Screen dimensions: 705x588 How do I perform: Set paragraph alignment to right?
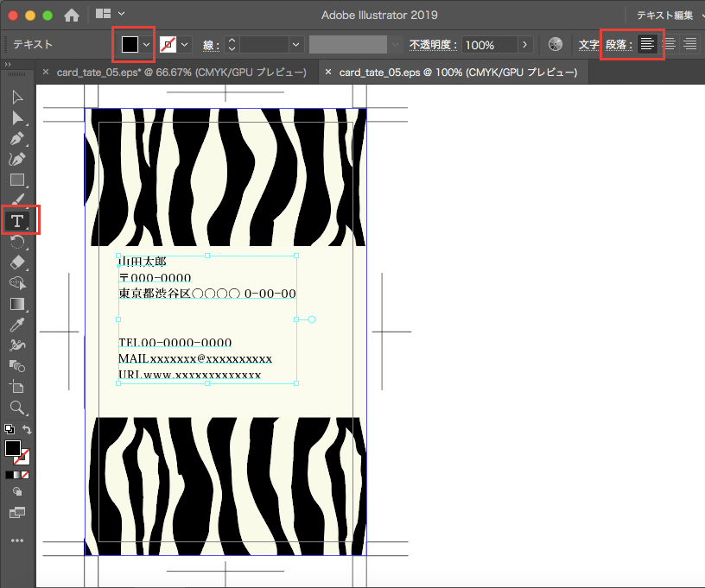coord(689,45)
